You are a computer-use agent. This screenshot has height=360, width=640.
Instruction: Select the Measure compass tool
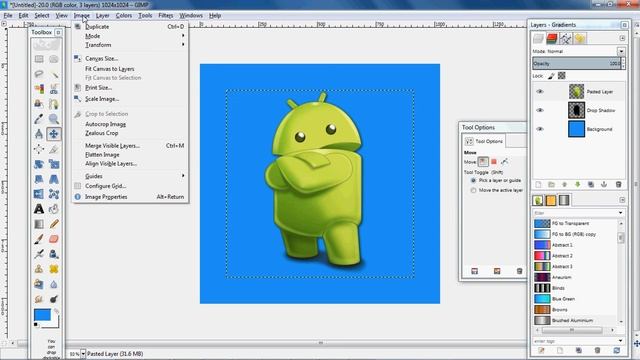(x=39, y=134)
